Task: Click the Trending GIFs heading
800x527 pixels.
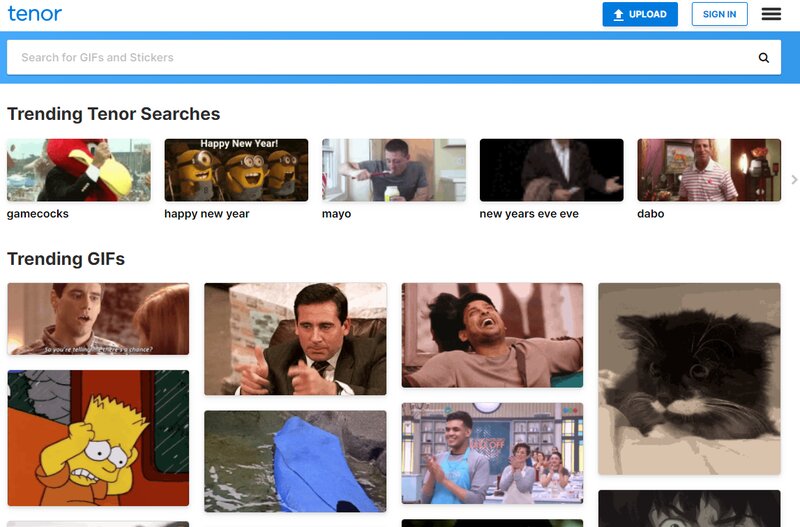Action: coord(66,259)
